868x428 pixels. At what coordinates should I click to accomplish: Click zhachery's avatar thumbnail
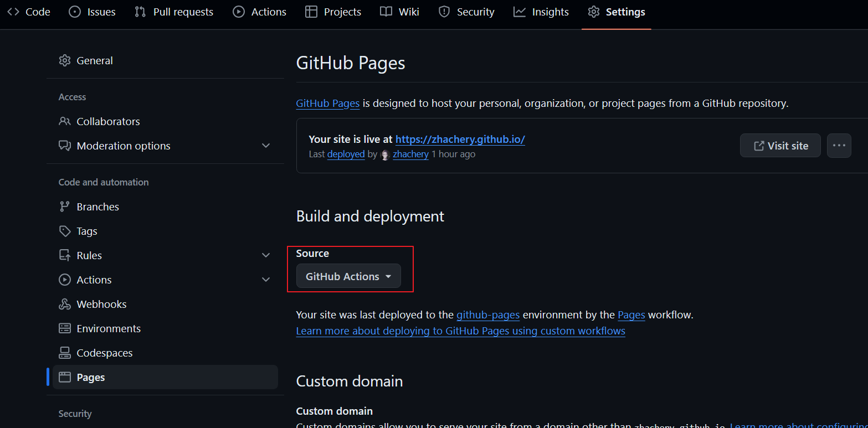pyautogui.click(x=384, y=154)
